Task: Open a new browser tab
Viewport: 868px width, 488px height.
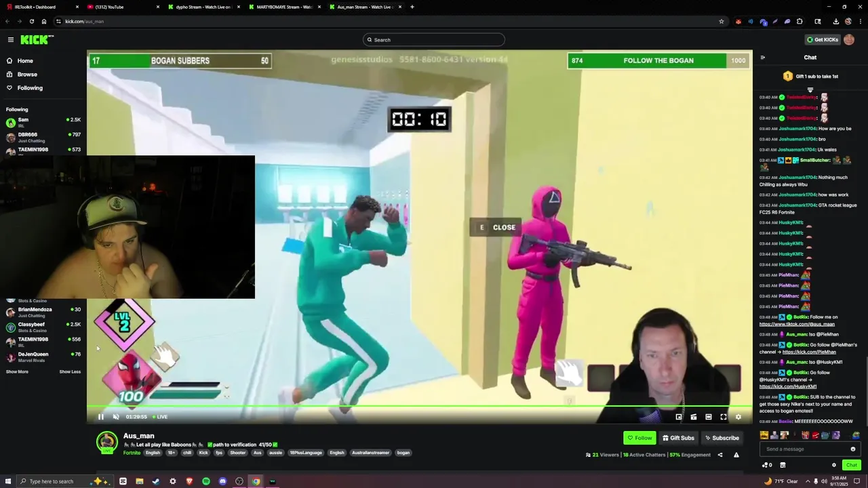Action: point(412,7)
